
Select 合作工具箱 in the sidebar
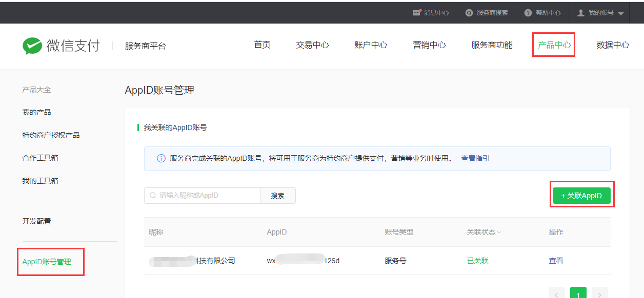point(40,158)
